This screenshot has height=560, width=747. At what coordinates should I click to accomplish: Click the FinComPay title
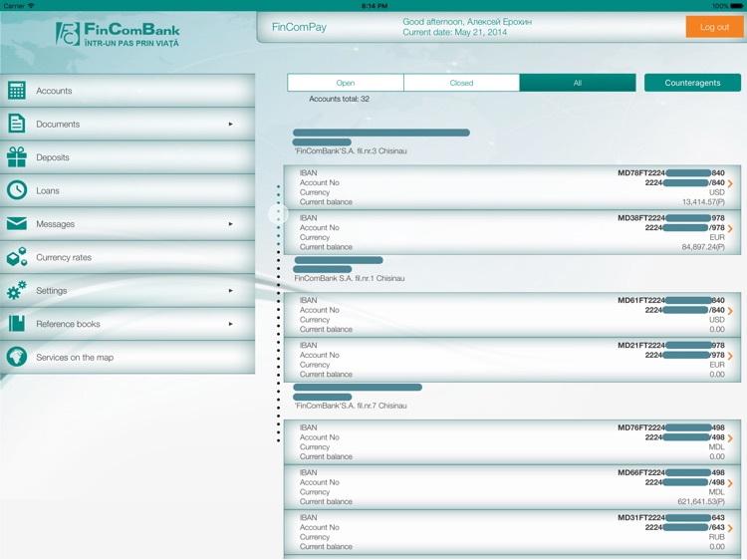[299, 27]
